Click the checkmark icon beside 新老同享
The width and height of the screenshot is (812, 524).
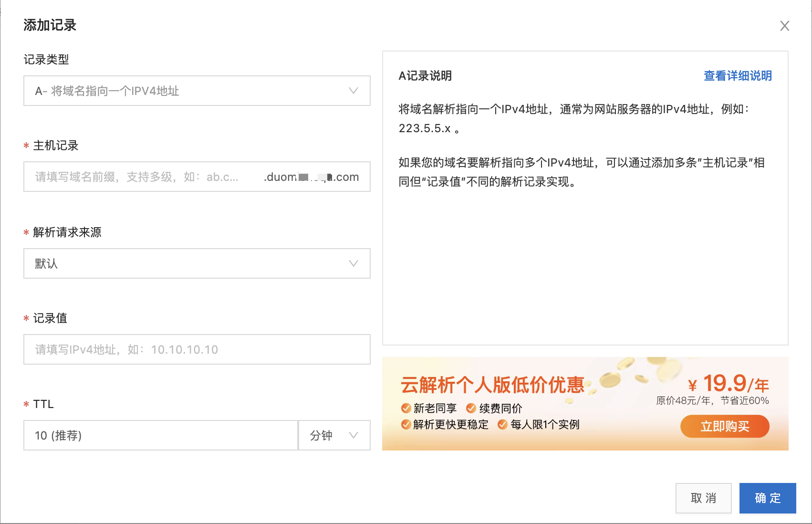[406, 409]
